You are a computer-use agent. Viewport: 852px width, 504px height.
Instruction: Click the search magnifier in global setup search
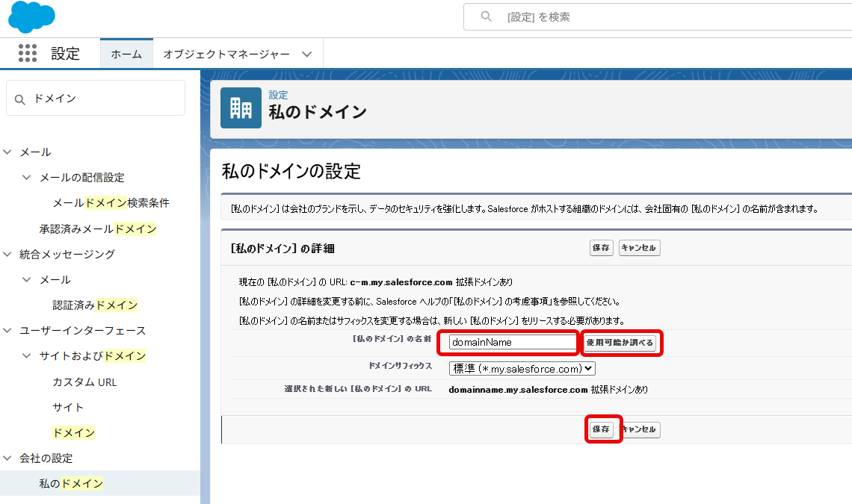pyautogui.click(x=487, y=17)
